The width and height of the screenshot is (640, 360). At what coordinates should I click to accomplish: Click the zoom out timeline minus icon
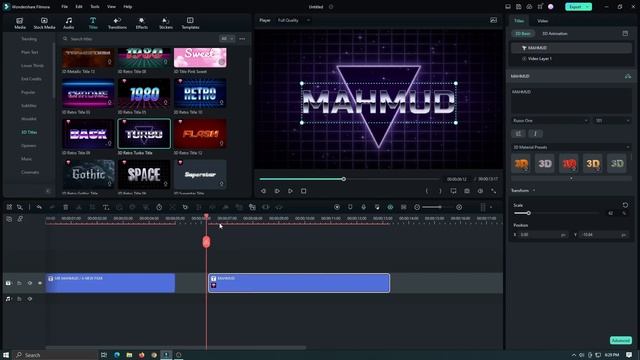coord(417,207)
